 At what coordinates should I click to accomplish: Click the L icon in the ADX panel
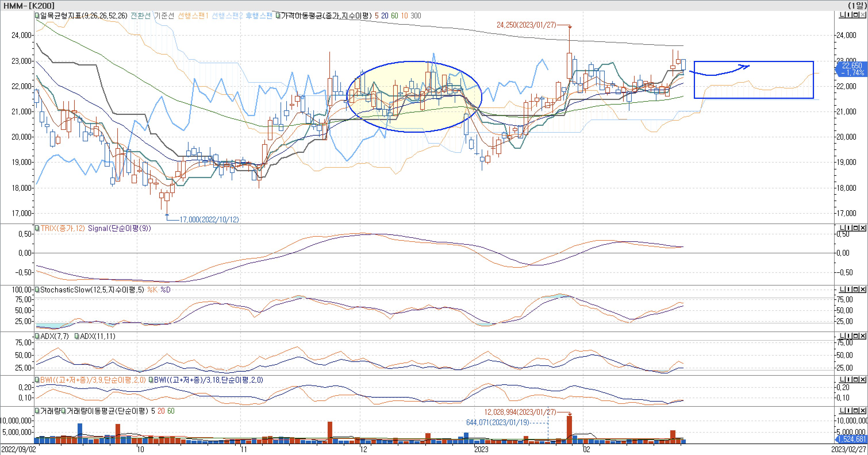point(842,336)
